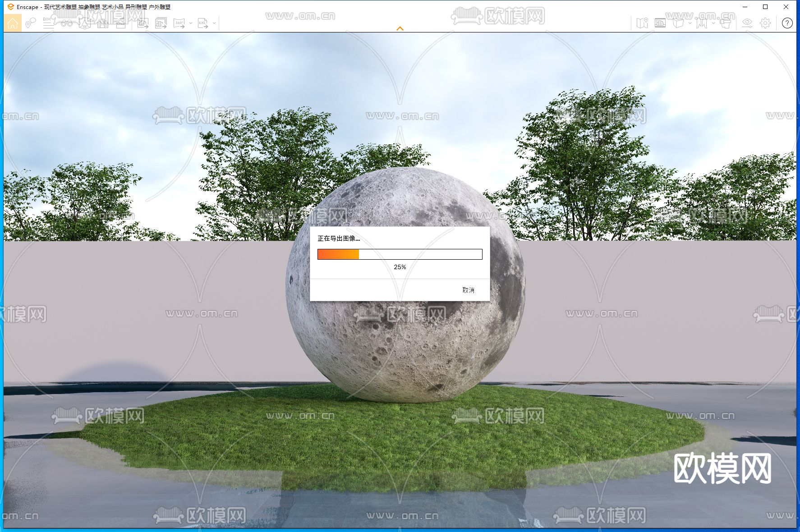Screen dimensions: 800x532
Task: Open the asset library icon
Action: tap(84, 23)
